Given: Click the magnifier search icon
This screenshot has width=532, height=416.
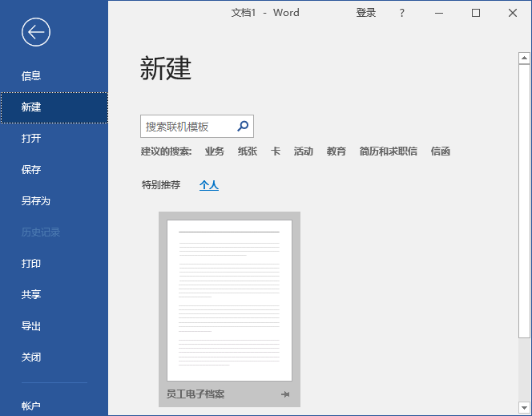Looking at the screenshot, I should tap(243, 127).
